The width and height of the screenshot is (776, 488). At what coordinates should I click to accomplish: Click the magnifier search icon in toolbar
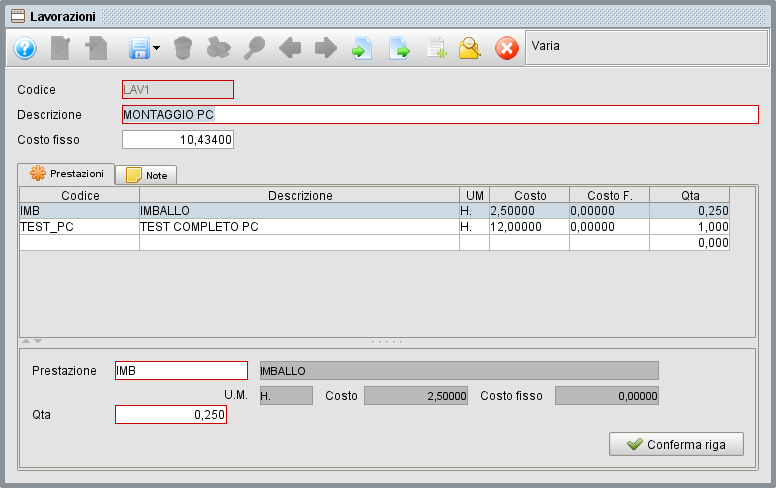(x=254, y=48)
